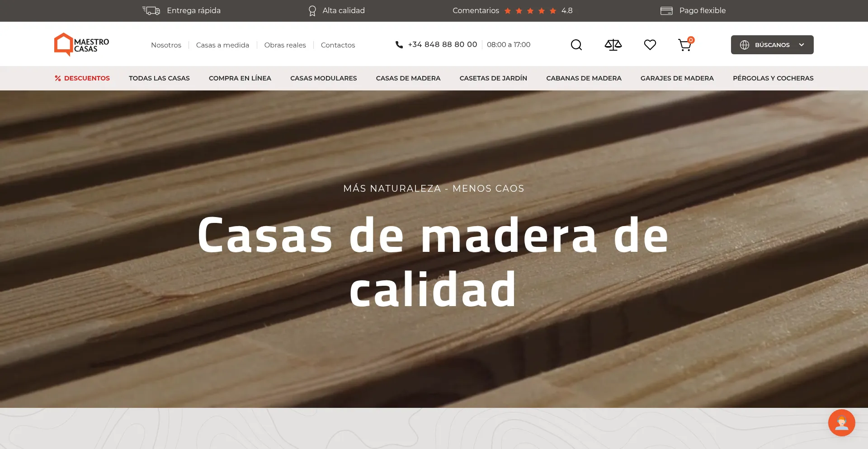This screenshot has height=449, width=868.
Task: Go to Obras reales page
Action: pyautogui.click(x=285, y=45)
